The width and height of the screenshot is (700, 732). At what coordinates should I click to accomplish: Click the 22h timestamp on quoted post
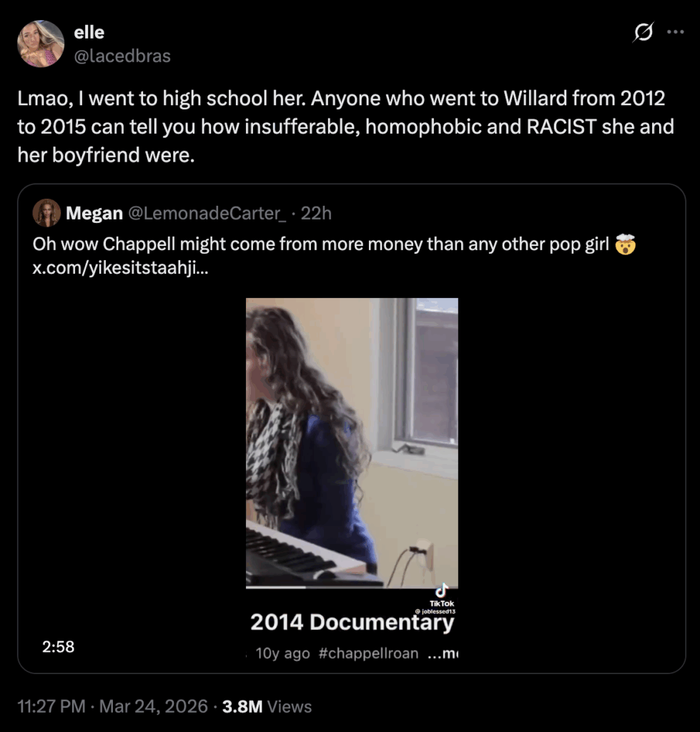316,214
